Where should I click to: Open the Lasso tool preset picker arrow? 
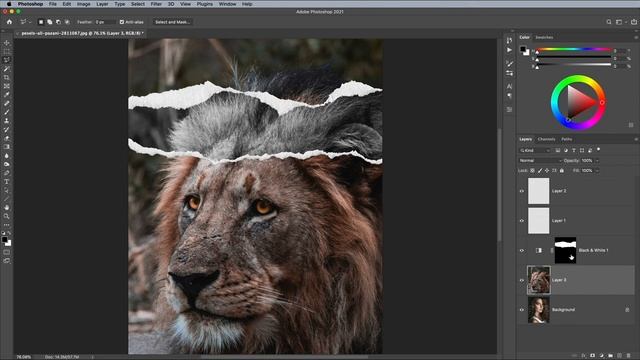(29, 22)
